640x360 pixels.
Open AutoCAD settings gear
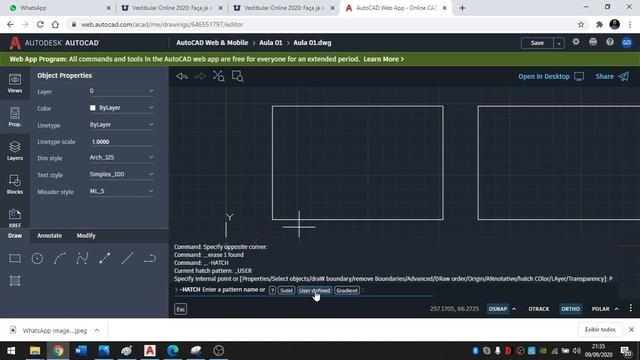[x=576, y=42]
